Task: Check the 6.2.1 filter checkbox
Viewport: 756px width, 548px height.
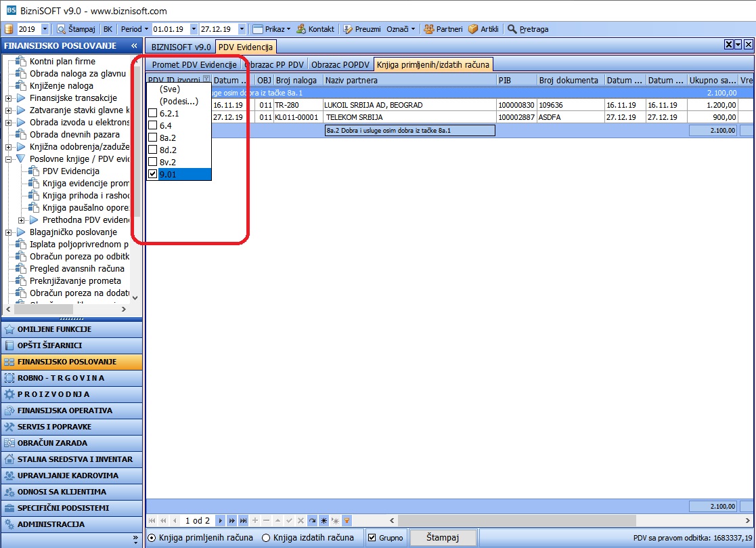Action: 152,113
